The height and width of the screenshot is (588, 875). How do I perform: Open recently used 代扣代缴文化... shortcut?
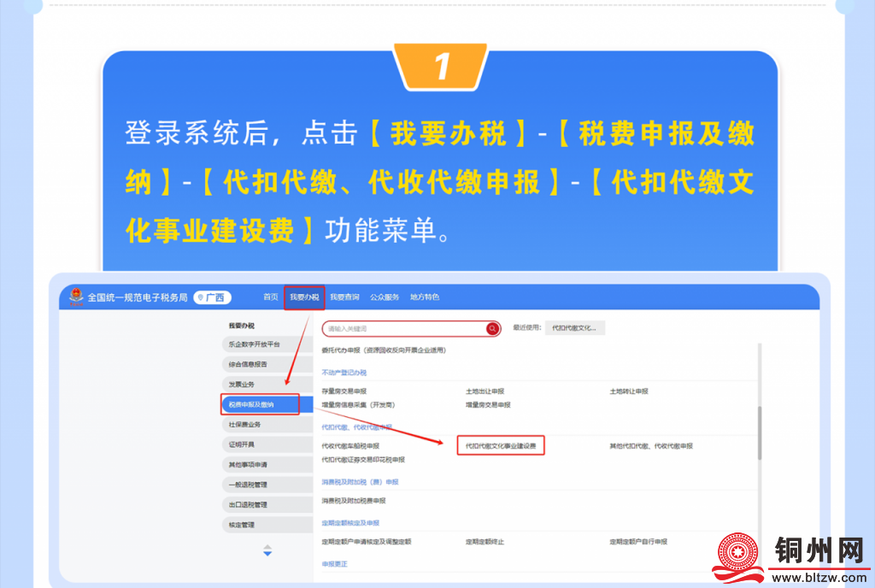coord(575,328)
